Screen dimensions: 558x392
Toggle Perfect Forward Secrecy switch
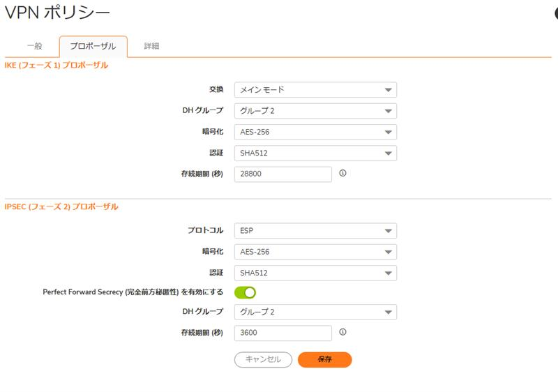246,292
